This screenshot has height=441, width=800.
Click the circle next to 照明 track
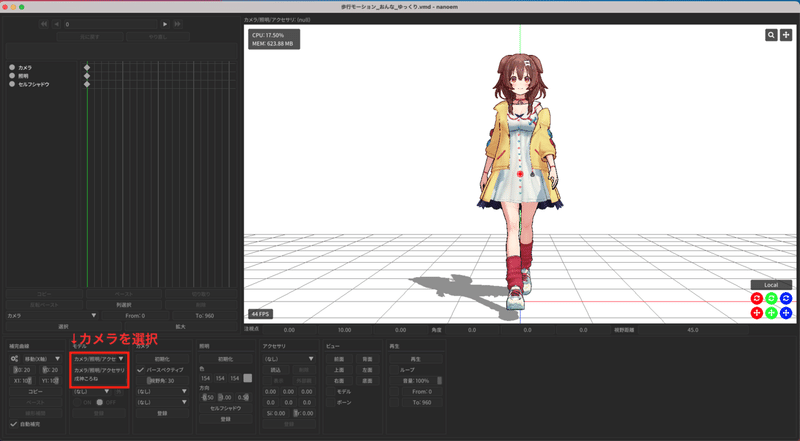tap(12, 76)
